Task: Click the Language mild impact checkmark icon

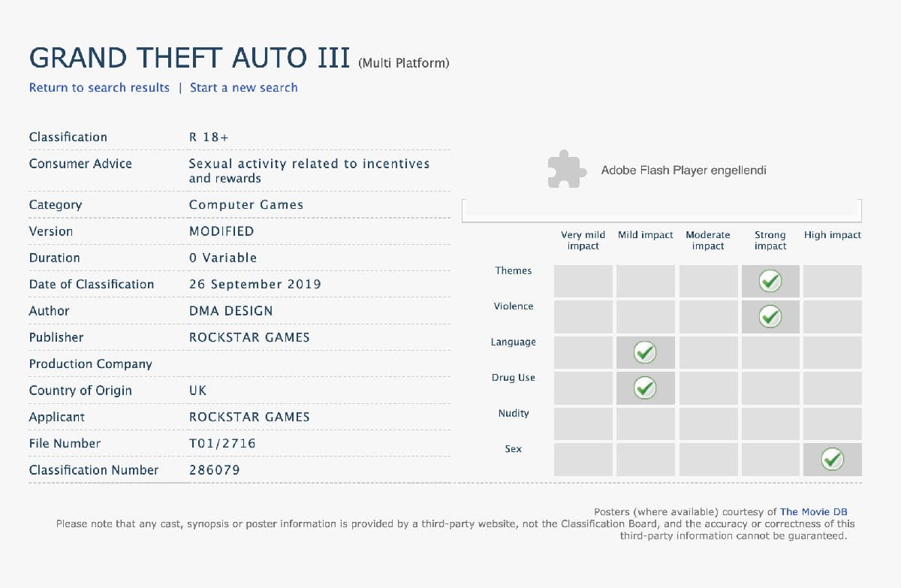Action: (x=645, y=351)
